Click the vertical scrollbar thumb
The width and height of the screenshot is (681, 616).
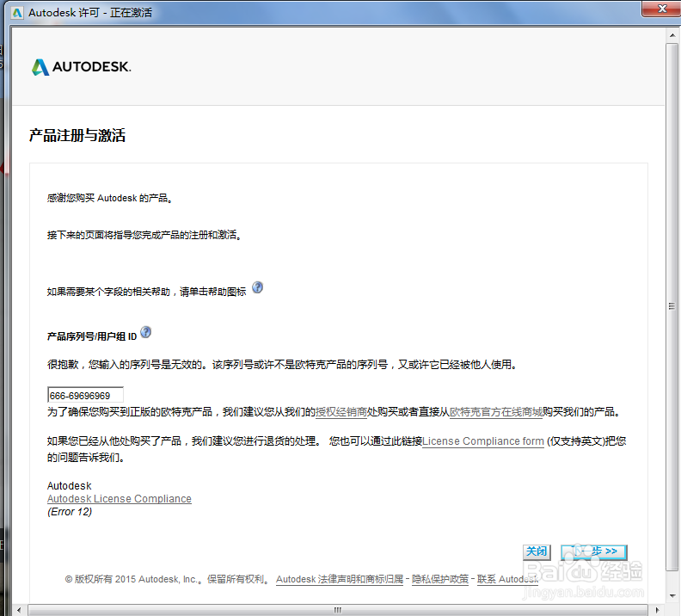pos(672,306)
